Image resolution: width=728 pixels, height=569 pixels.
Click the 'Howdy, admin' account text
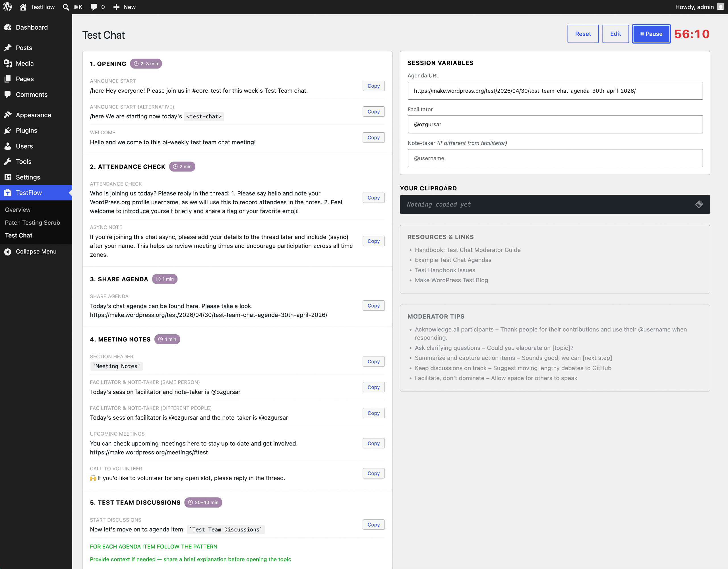click(x=694, y=7)
